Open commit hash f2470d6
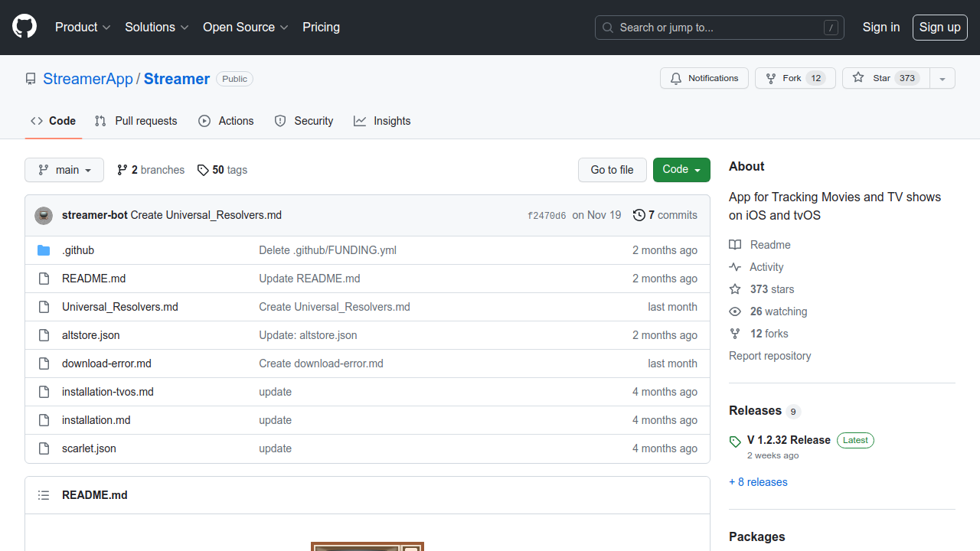Viewport: 980px width, 551px height. coord(547,216)
